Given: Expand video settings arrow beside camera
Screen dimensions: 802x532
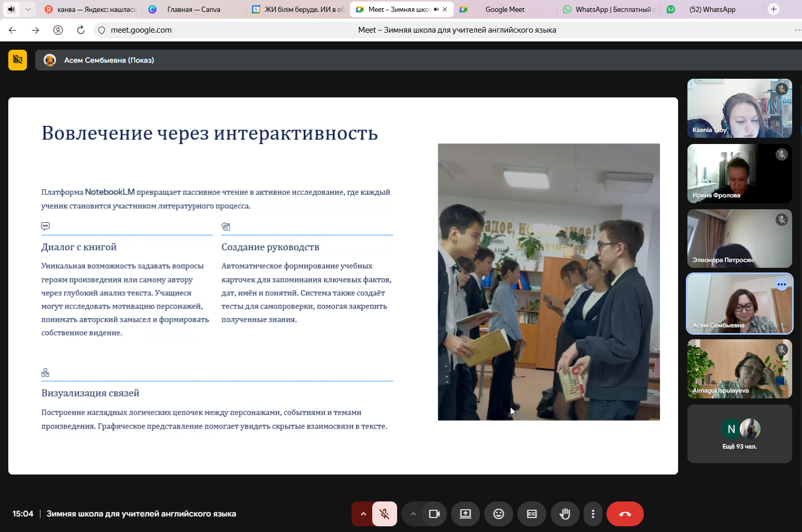Looking at the screenshot, I should (413, 514).
